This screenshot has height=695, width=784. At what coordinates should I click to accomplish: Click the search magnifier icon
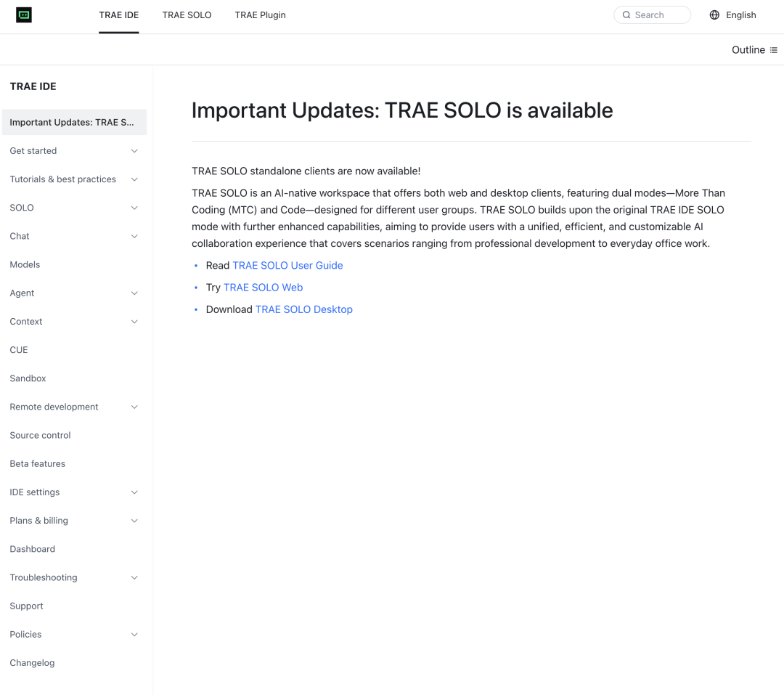tap(626, 15)
